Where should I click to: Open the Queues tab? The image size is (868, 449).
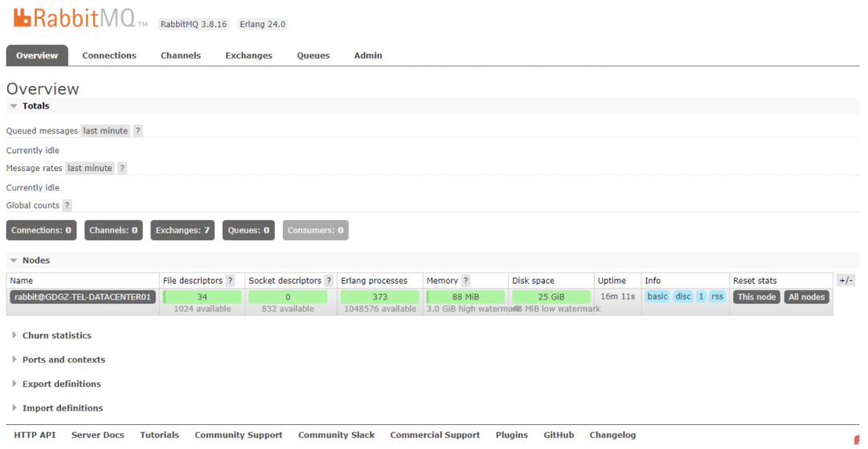click(x=313, y=55)
